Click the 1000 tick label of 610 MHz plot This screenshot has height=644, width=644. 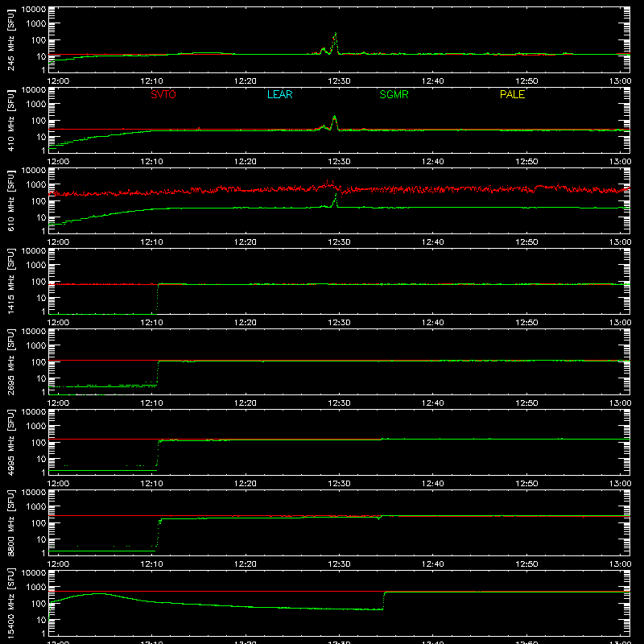click(x=36, y=184)
